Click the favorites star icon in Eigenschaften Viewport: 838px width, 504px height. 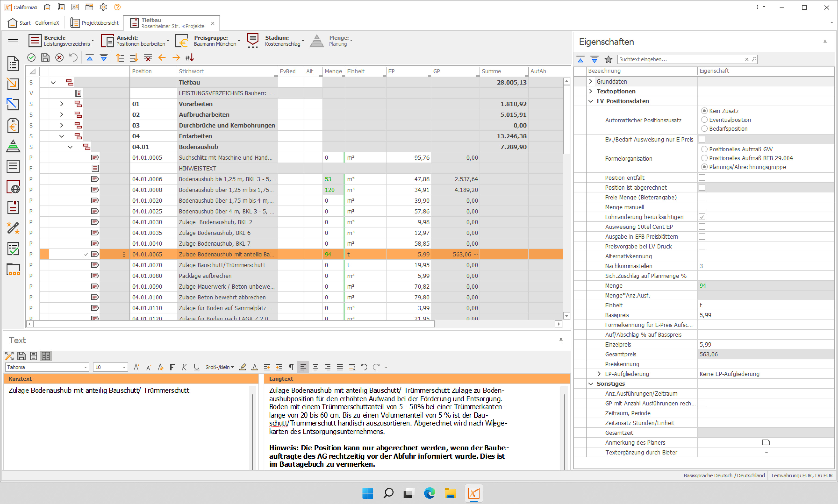pyautogui.click(x=608, y=59)
